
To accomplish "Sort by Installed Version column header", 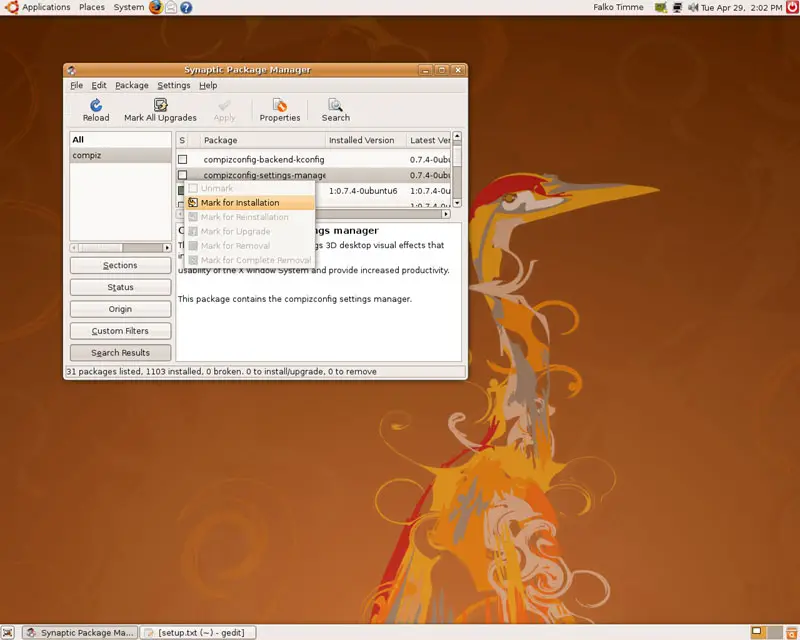I will (365, 140).
